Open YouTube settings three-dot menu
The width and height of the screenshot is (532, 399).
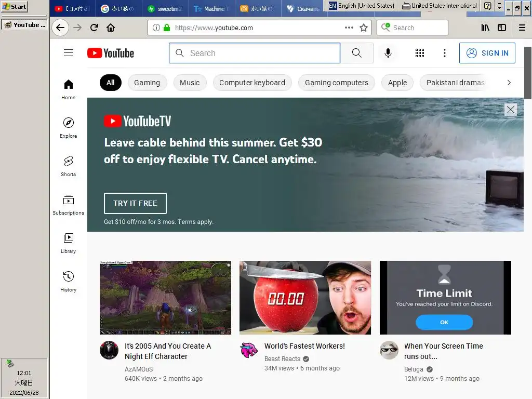pyautogui.click(x=445, y=53)
